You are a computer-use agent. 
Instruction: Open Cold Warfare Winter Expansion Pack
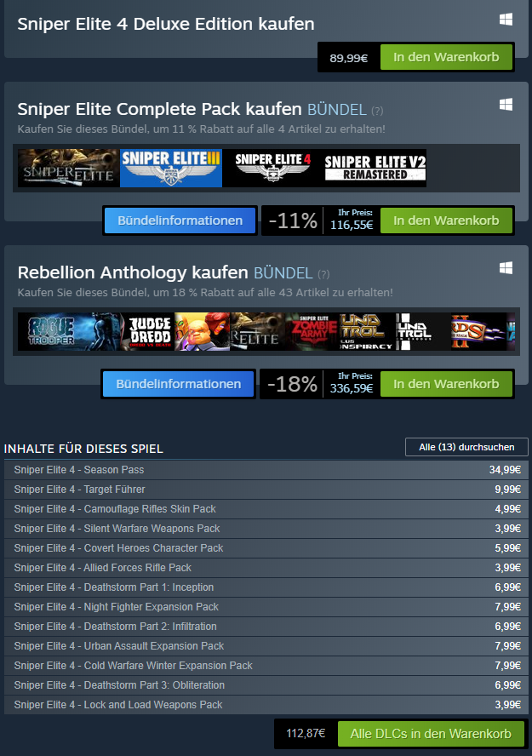tap(267, 666)
